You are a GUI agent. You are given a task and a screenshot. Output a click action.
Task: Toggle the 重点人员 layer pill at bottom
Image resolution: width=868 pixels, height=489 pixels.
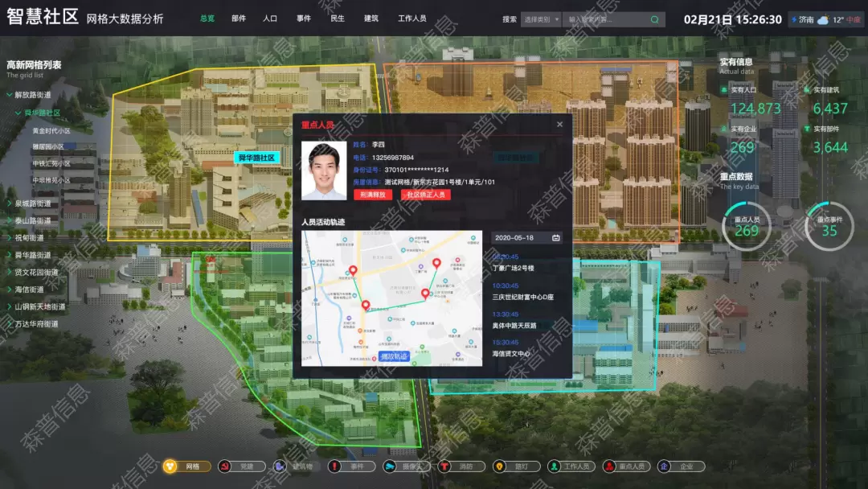(626, 466)
